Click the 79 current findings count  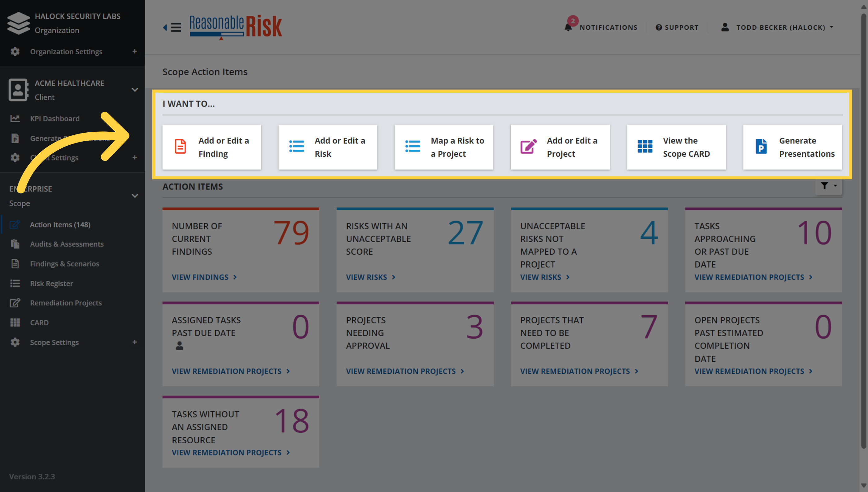[x=291, y=233]
